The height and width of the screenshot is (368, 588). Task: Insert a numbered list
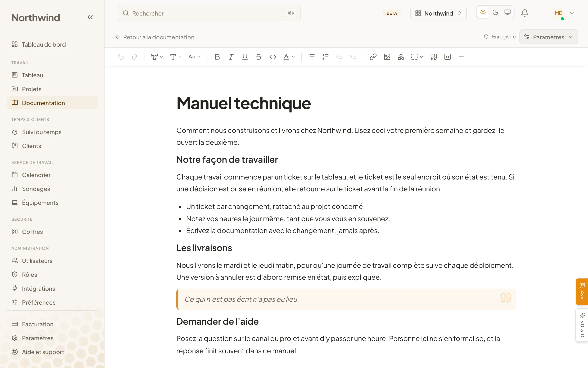tap(325, 57)
